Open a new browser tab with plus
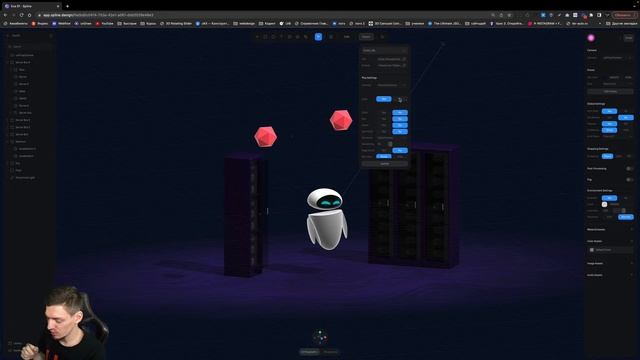 [x=67, y=6]
